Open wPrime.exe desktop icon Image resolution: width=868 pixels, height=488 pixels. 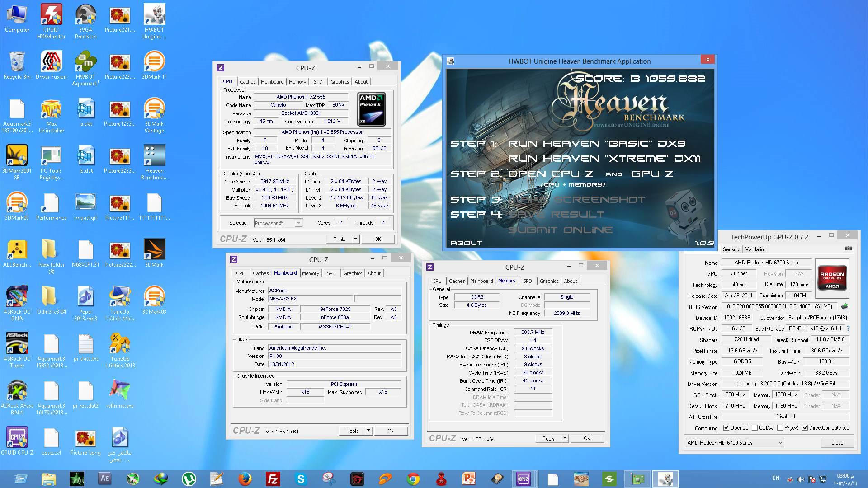pyautogui.click(x=120, y=394)
